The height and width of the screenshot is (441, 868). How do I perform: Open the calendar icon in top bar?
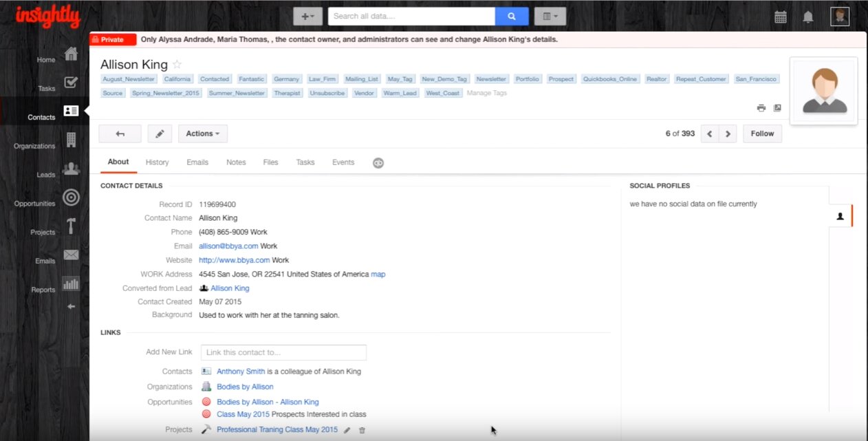tap(780, 17)
